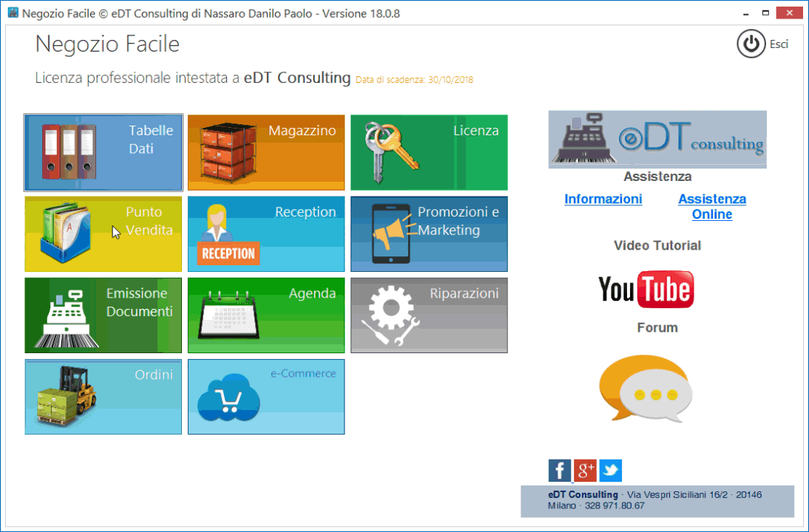The width and height of the screenshot is (809, 532).
Task: Open the Twitter bird icon
Action: point(610,471)
